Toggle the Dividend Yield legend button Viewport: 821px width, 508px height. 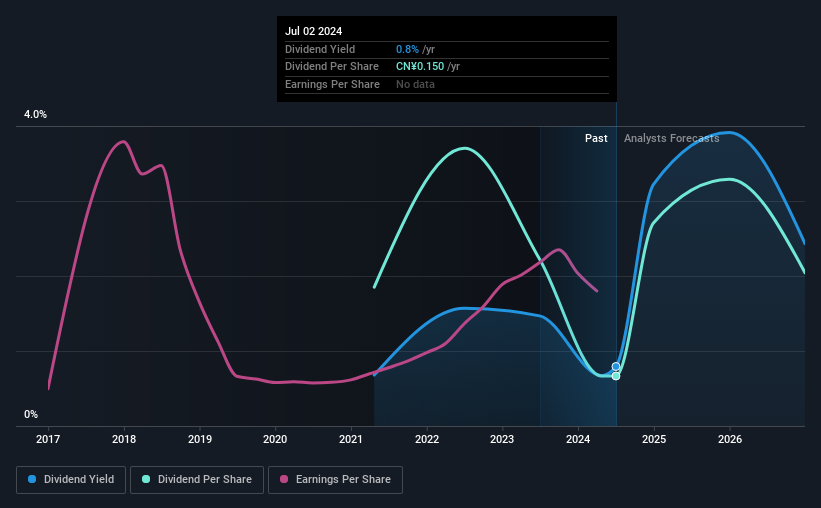click(x=71, y=480)
